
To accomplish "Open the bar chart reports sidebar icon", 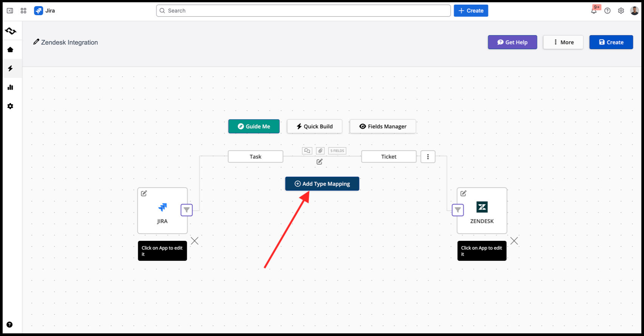I will [x=10, y=87].
